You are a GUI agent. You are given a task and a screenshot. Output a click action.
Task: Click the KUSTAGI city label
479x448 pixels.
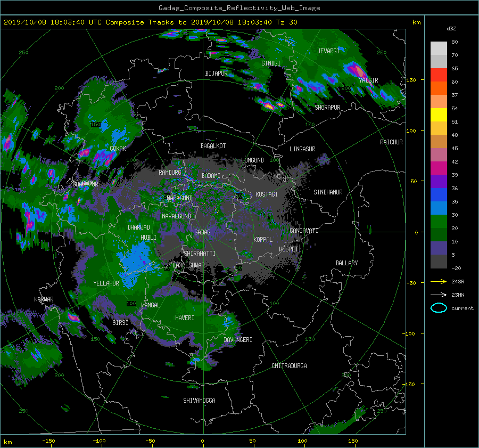coord(267,194)
